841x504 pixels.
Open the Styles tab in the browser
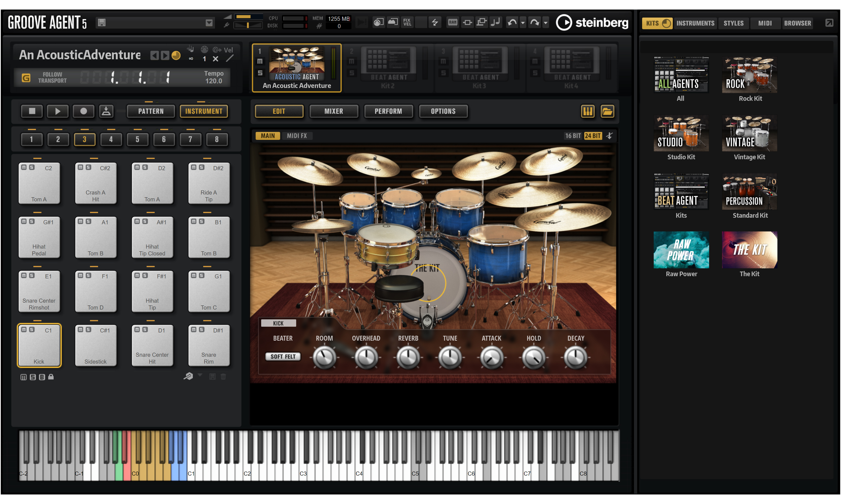coord(733,23)
